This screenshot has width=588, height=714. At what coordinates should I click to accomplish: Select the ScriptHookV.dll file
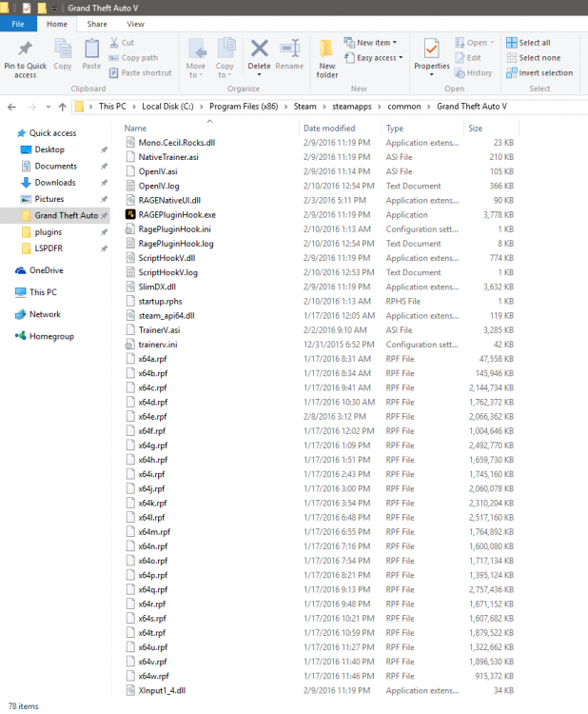click(167, 258)
